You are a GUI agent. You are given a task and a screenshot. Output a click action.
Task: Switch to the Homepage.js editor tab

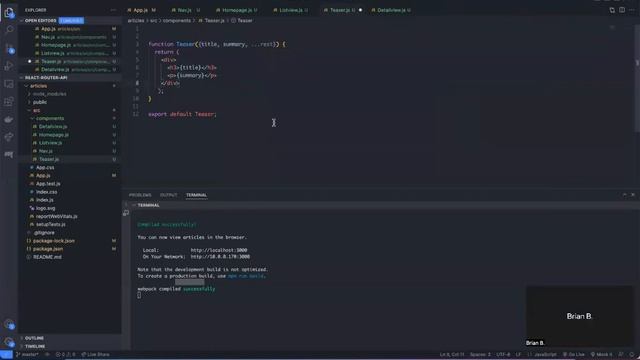click(x=237, y=10)
